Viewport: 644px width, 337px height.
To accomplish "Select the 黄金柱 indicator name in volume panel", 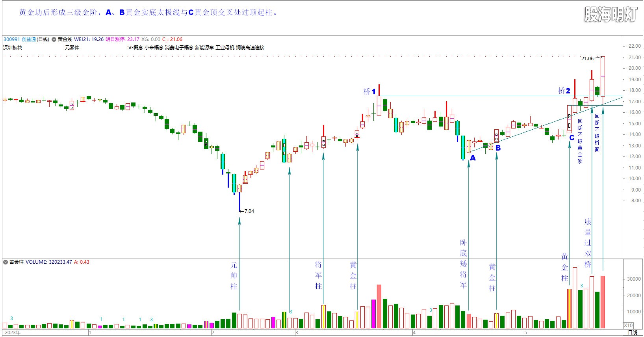I will [x=17, y=262].
